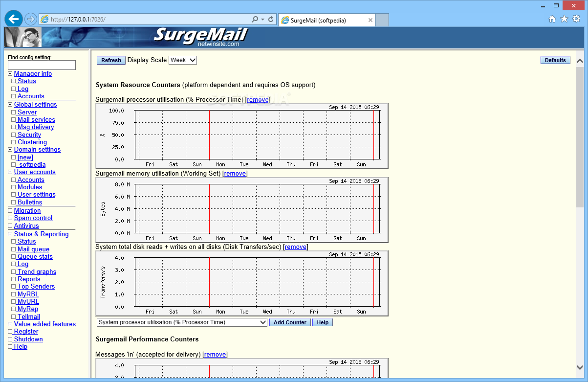Expand the Value added features section
This screenshot has width=588, height=382.
(10, 324)
